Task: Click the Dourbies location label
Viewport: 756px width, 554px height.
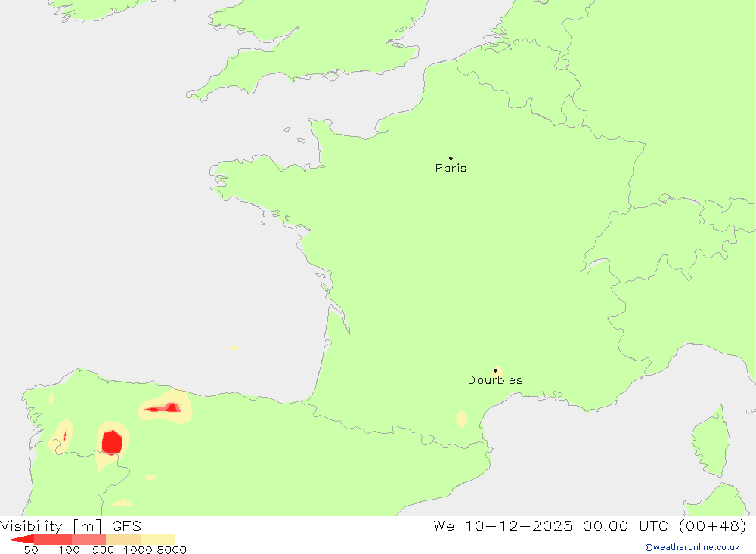Action: click(x=495, y=380)
